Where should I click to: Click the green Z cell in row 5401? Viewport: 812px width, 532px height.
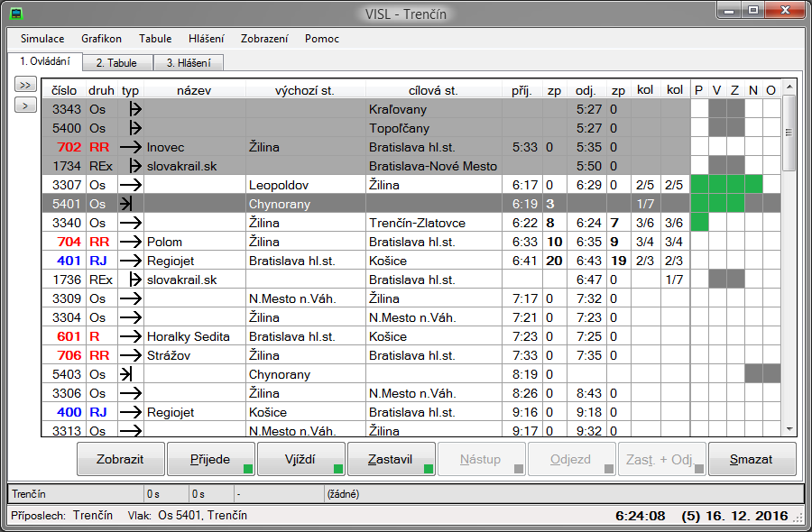coord(735,204)
